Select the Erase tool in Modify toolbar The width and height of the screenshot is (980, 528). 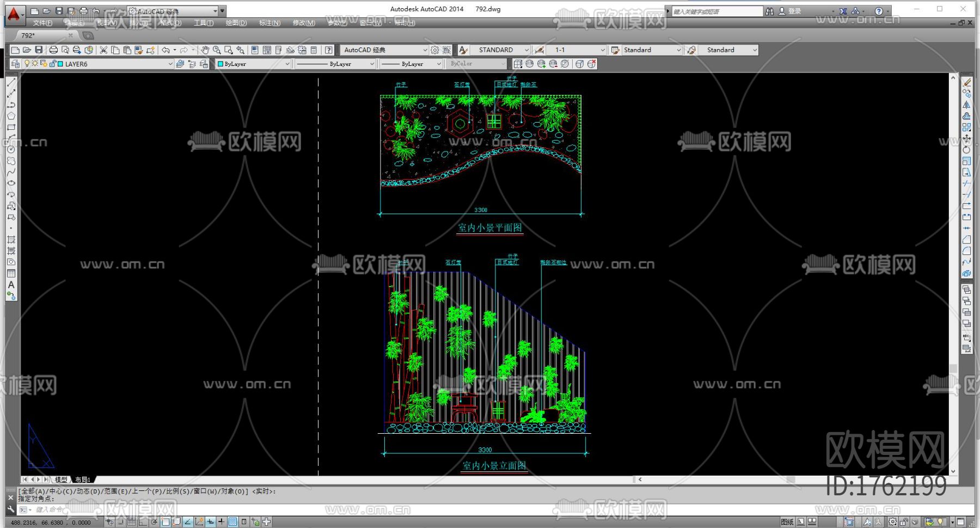(x=966, y=82)
